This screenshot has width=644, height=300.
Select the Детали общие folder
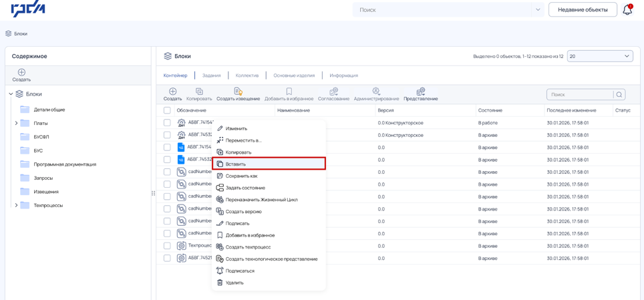[49, 110]
